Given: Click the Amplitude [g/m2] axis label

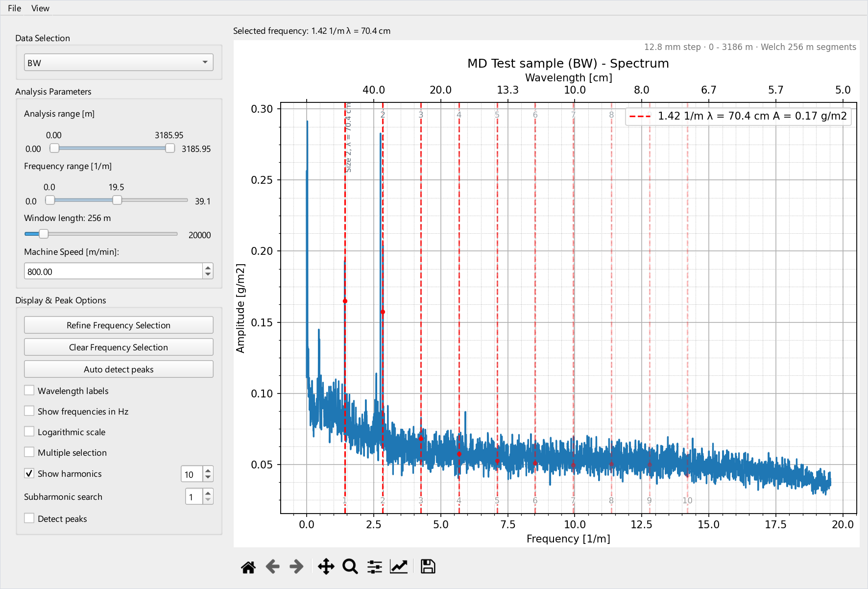Looking at the screenshot, I should [240, 308].
